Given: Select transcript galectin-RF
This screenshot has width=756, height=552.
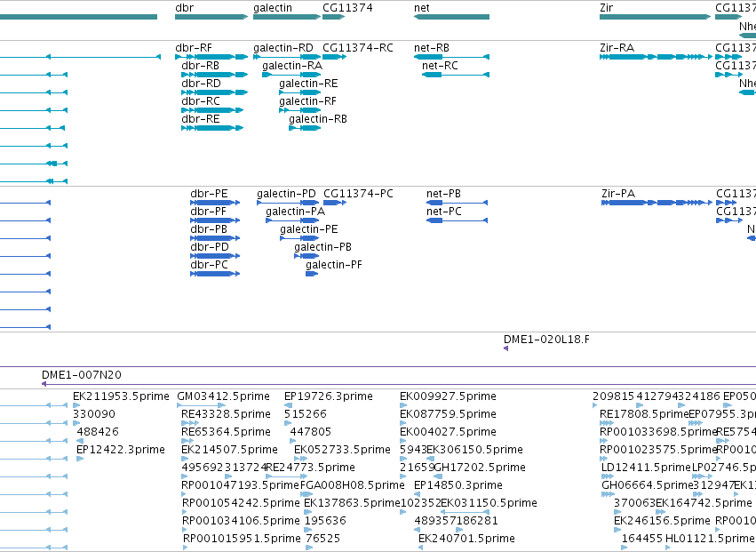Looking at the screenshot, I should 300,110.
